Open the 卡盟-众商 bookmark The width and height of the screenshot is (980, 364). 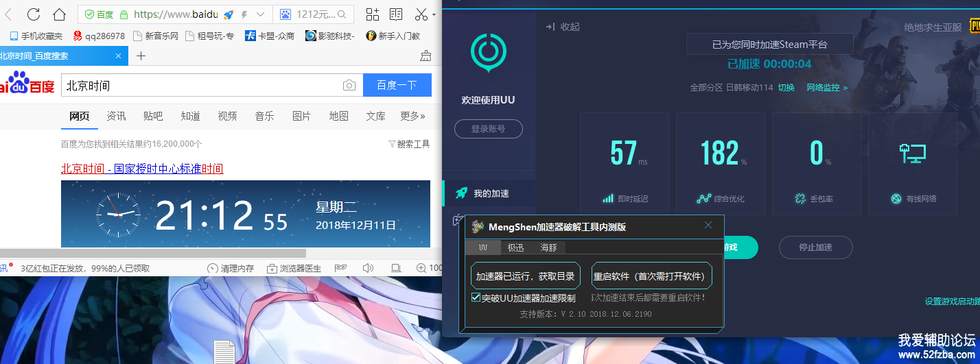[270, 36]
